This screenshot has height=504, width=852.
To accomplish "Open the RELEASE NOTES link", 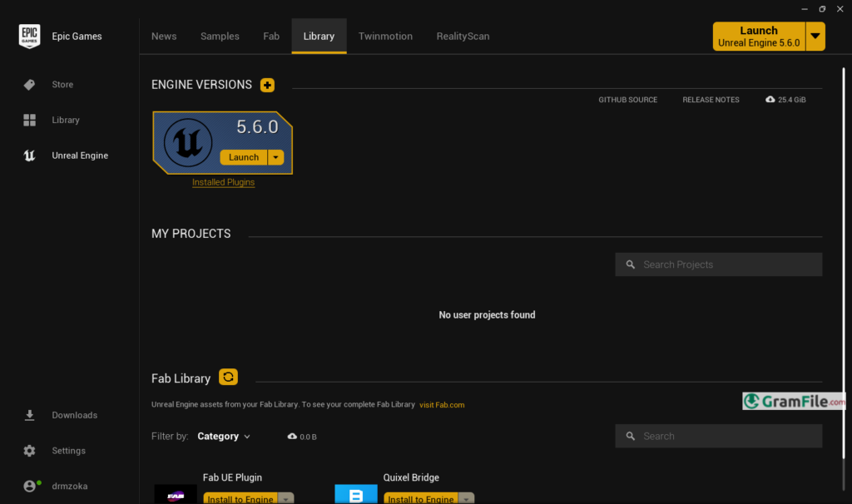I will tap(711, 100).
